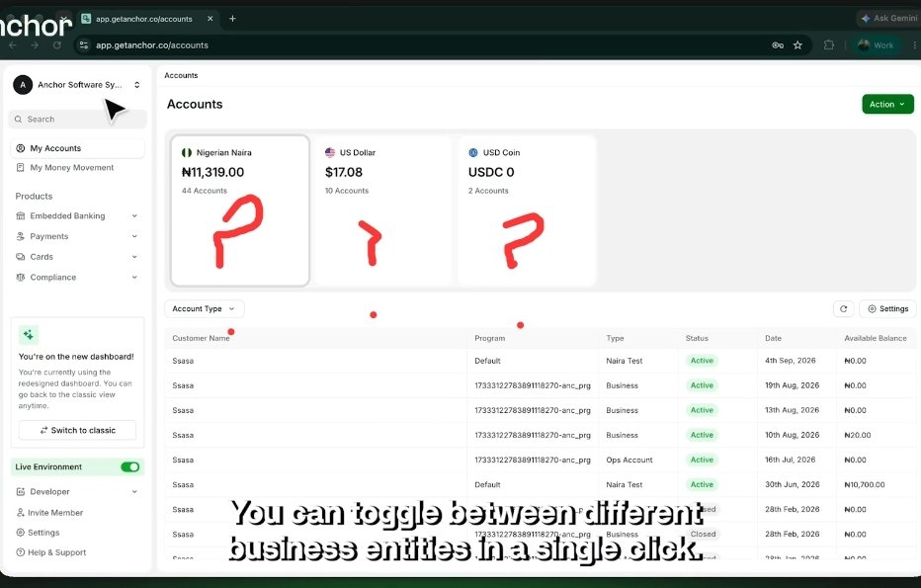The height and width of the screenshot is (588, 921).
Task: Click the USD Coin logo icon
Action: click(x=473, y=153)
